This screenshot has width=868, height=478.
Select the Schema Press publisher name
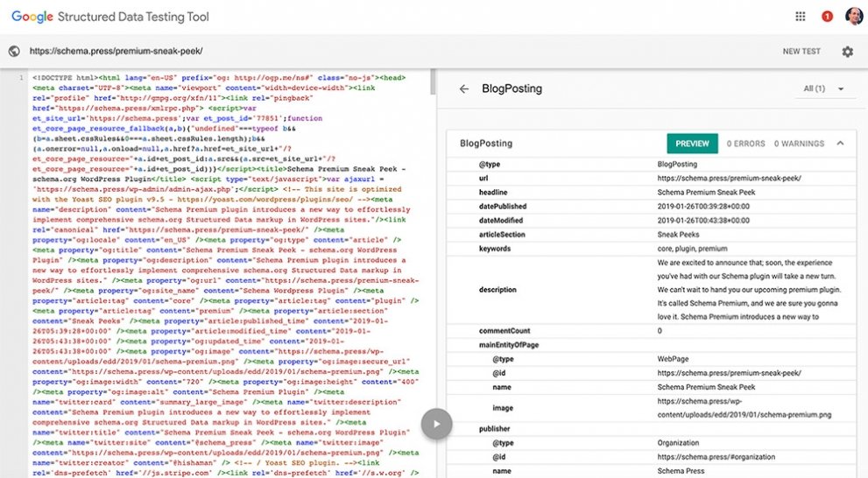pyautogui.click(x=681, y=471)
